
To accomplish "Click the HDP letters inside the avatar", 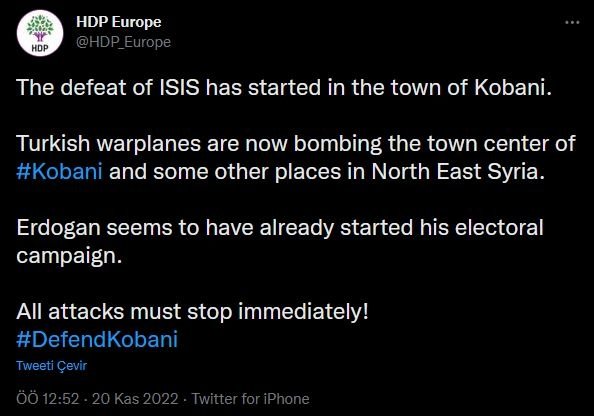I will [40, 48].
